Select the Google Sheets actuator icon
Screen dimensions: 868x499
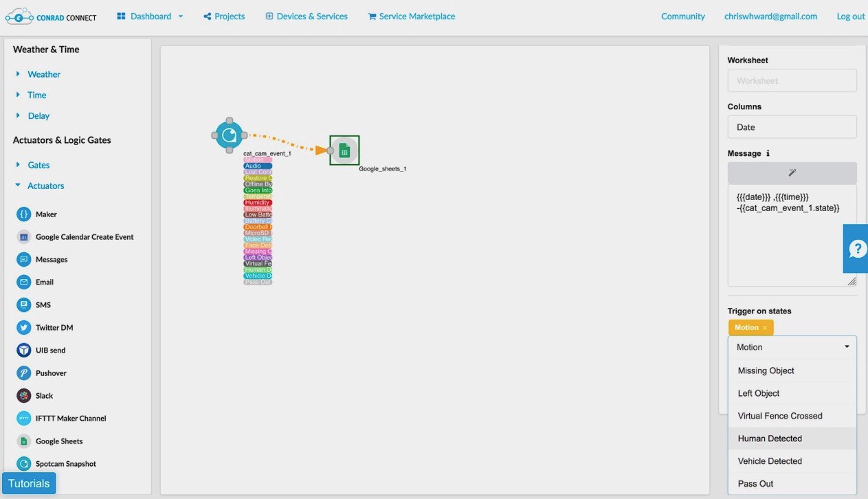point(24,441)
